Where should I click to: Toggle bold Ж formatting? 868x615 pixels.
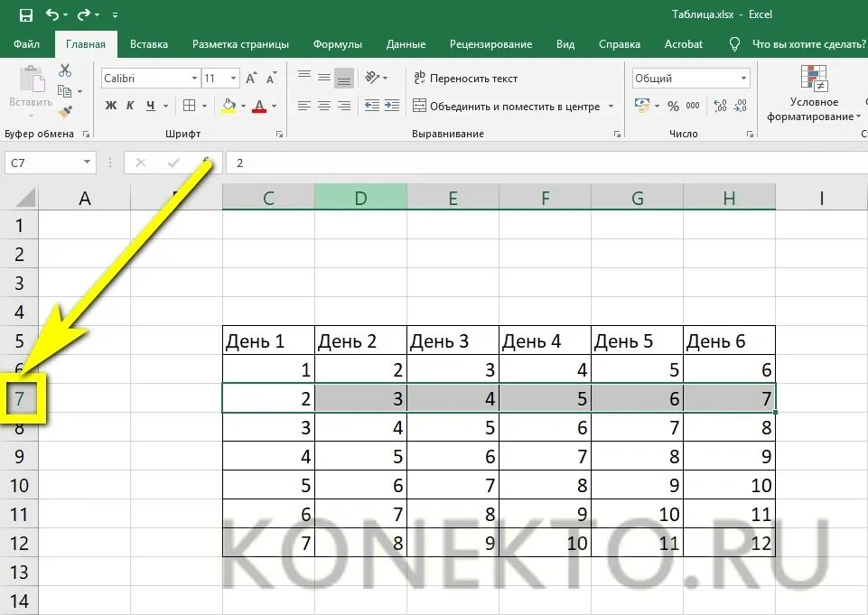(111, 106)
